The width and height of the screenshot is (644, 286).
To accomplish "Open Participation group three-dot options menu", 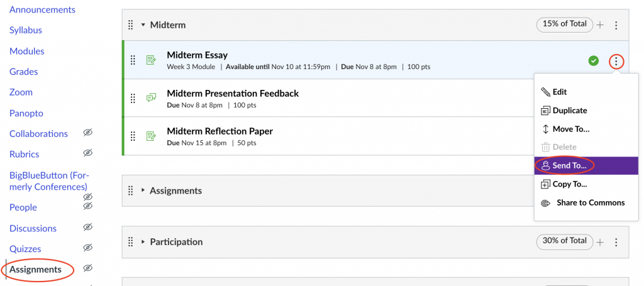I will coord(616,243).
